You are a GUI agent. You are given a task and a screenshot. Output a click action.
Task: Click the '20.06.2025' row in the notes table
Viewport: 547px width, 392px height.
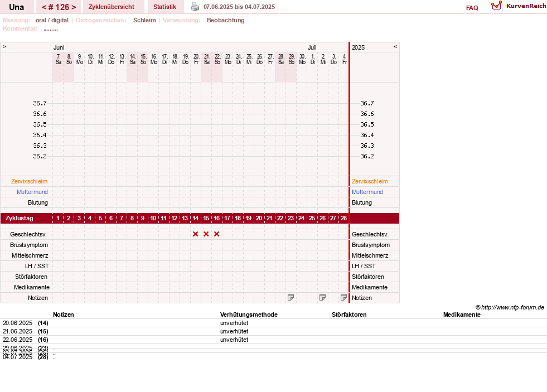click(x=273, y=323)
